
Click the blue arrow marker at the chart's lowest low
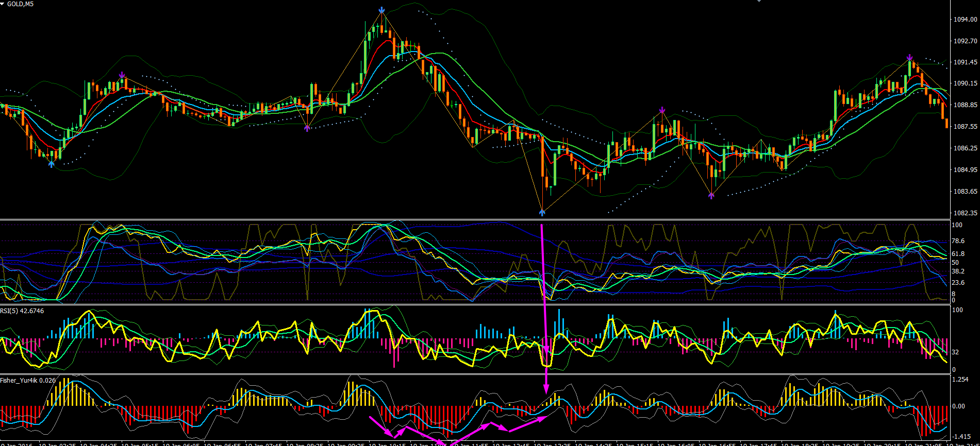[542, 211]
